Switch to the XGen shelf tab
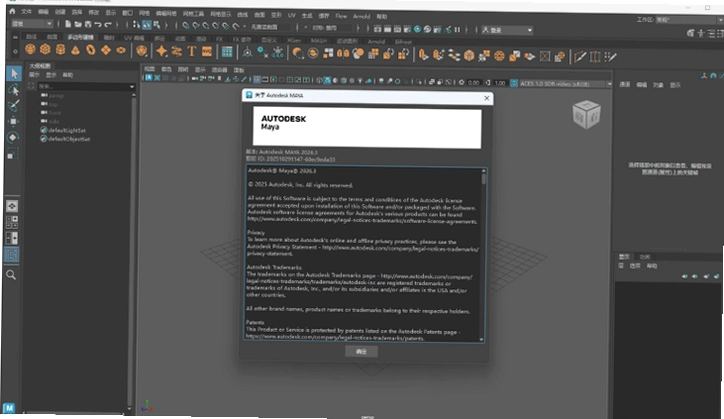Image resolution: width=724 pixels, height=419 pixels. [294, 41]
